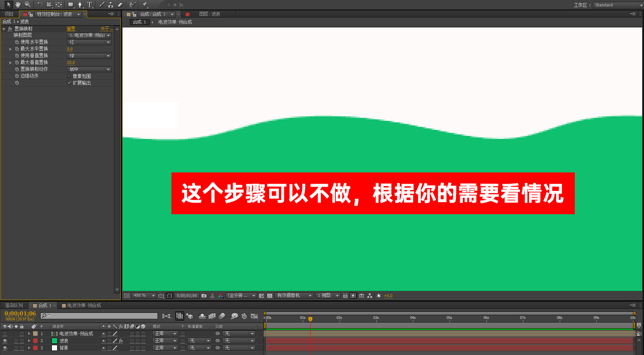
Task: Click the 合成 1 breadcrumb button
Action: [139, 22]
